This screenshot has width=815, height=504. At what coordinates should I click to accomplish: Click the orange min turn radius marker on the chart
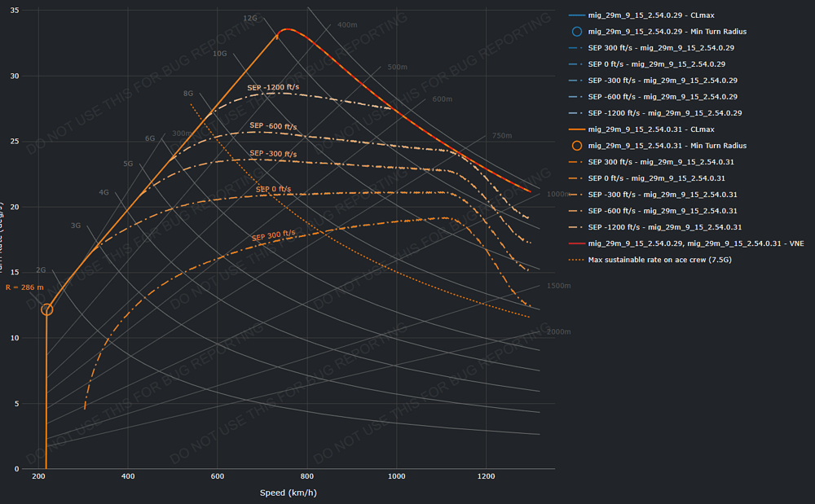tap(47, 309)
